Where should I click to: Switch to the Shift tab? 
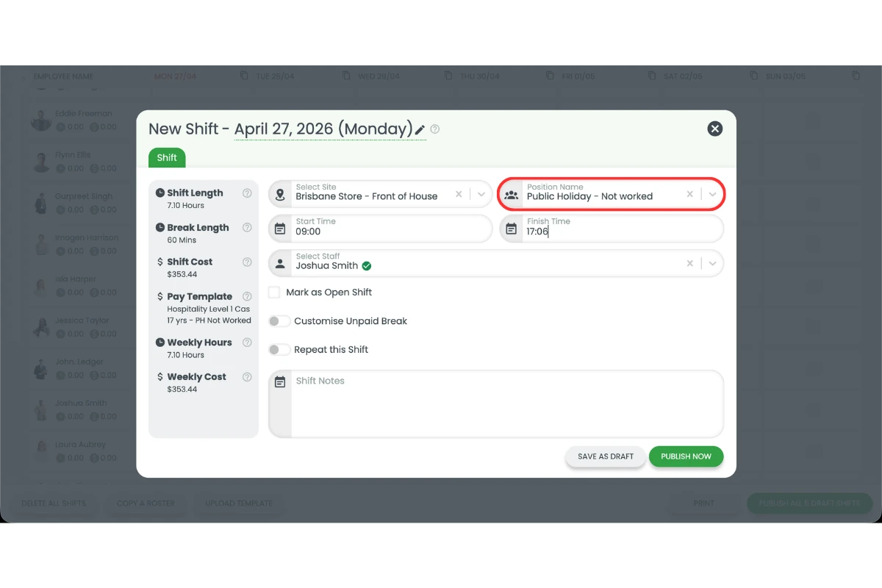167,157
